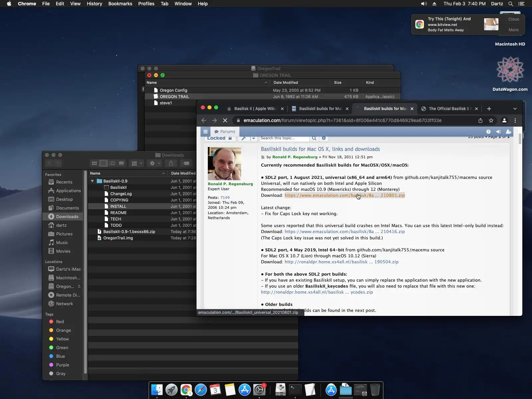Select BasiliskII-0.9-1.beosx86.zip file
532x399 pixels.
[x=129, y=232]
